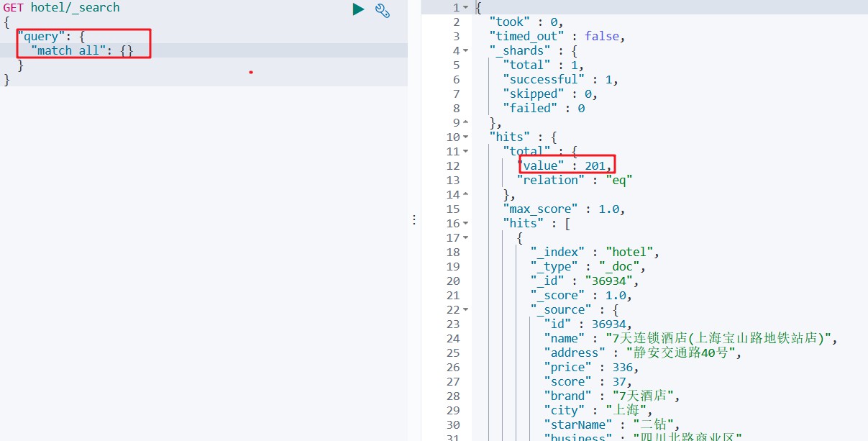868x441 pixels.
Task: Click the "_type" : "_doc" line
Action: (x=588, y=266)
